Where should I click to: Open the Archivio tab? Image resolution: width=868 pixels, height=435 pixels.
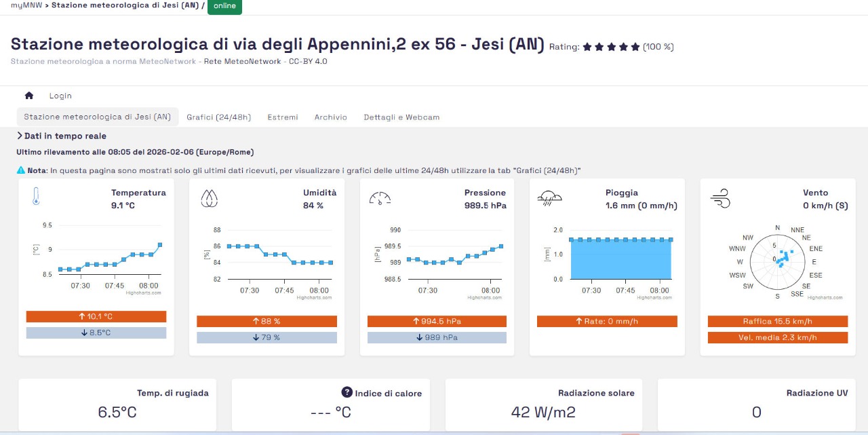330,117
